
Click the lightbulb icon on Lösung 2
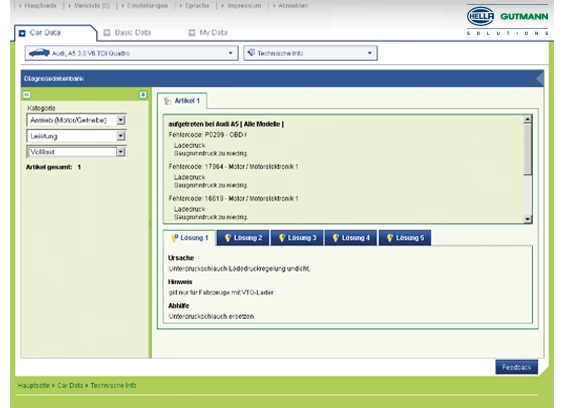227,238
